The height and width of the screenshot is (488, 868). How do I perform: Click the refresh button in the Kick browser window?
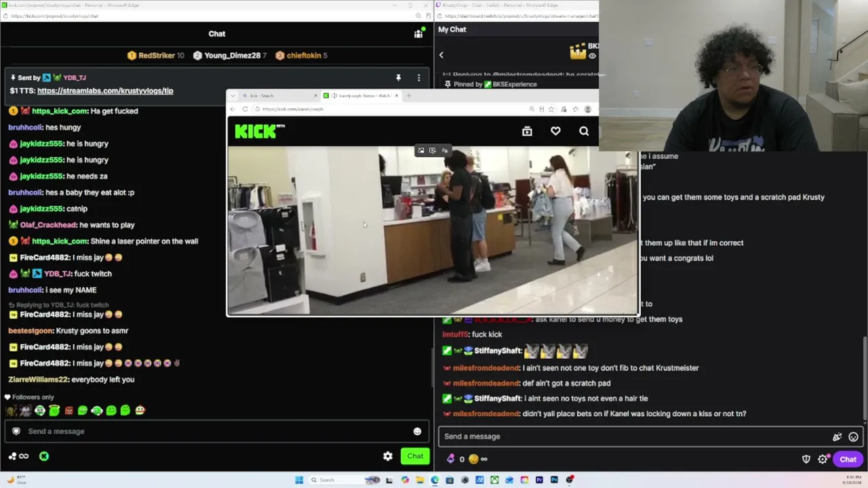pos(245,109)
